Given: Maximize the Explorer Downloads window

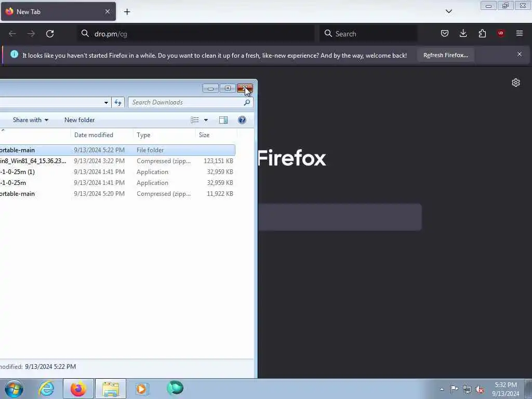Looking at the screenshot, I should (x=228, y=88).
